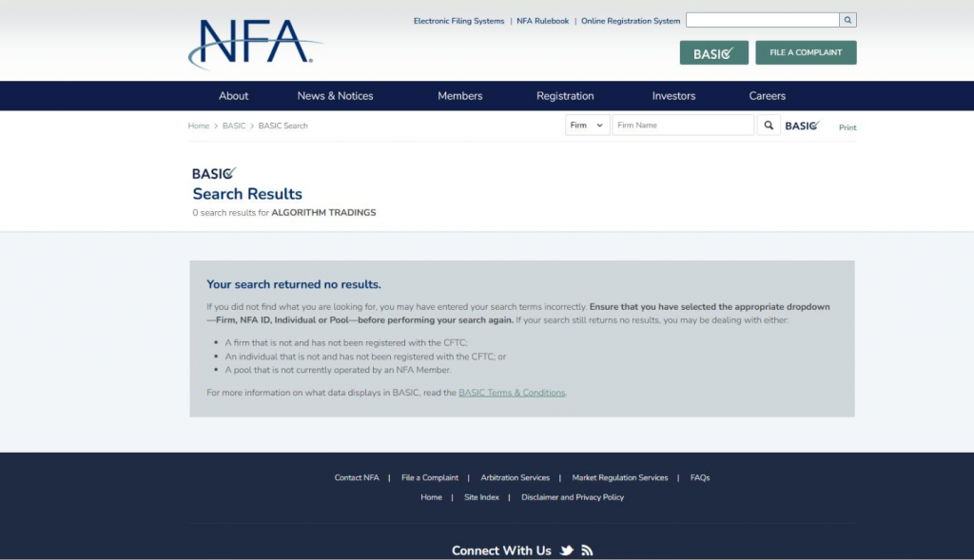The width and height of the screenshot is (974, 560).
Task: Open BASIC Terms & Conditions link
Action: (511, 393)
